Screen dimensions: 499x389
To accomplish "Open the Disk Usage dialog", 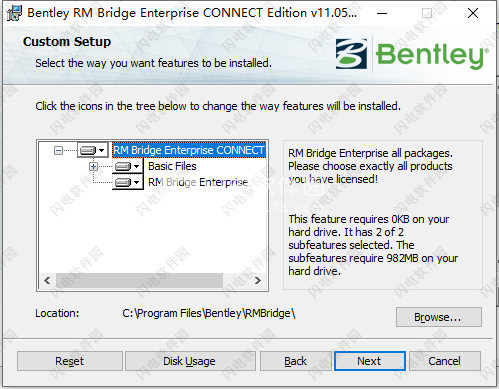I will pyautogui.click(x=190, y=361).
